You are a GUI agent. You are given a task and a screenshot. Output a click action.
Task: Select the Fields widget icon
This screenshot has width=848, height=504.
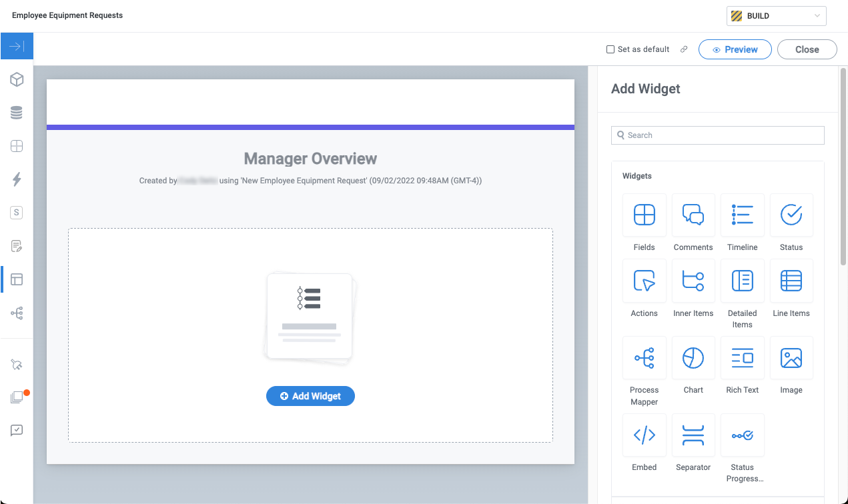(x=644, y=215)
